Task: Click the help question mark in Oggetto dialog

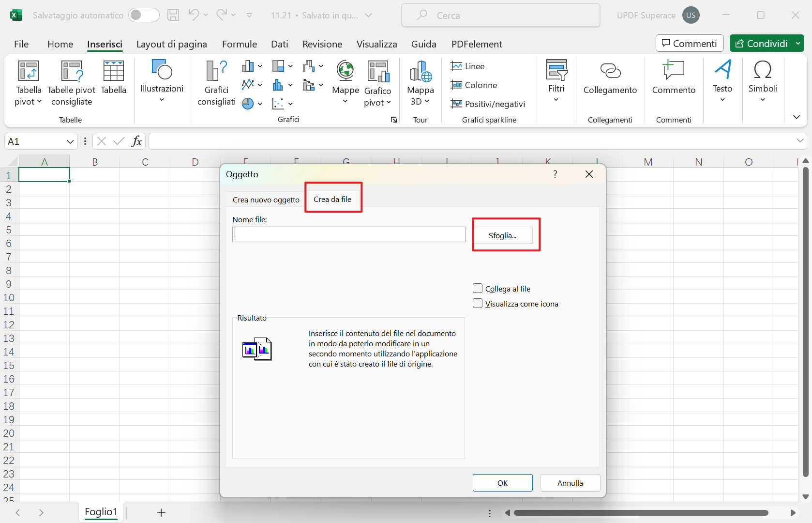Action: point(555,174)
